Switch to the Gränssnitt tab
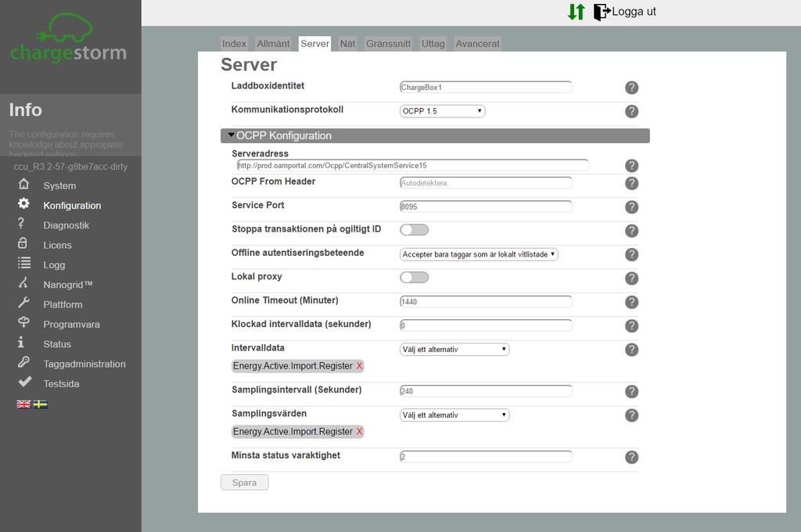The image size is (801, 532). tap(388, 44)
